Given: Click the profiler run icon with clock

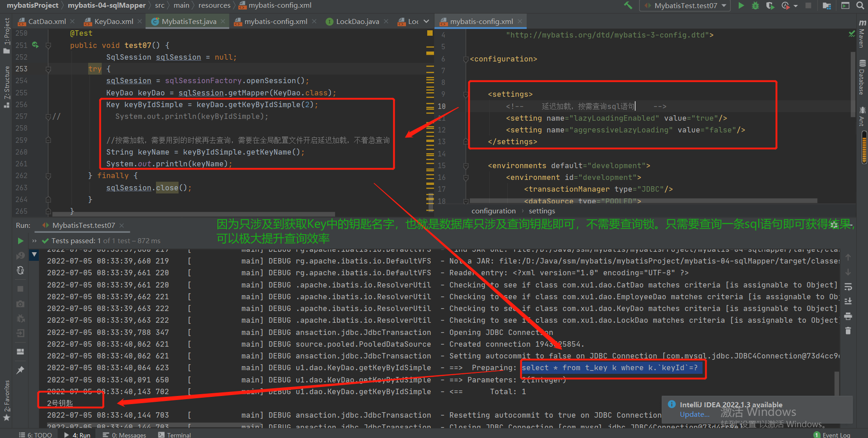Looking at the screenshot, I should (786, 5).
